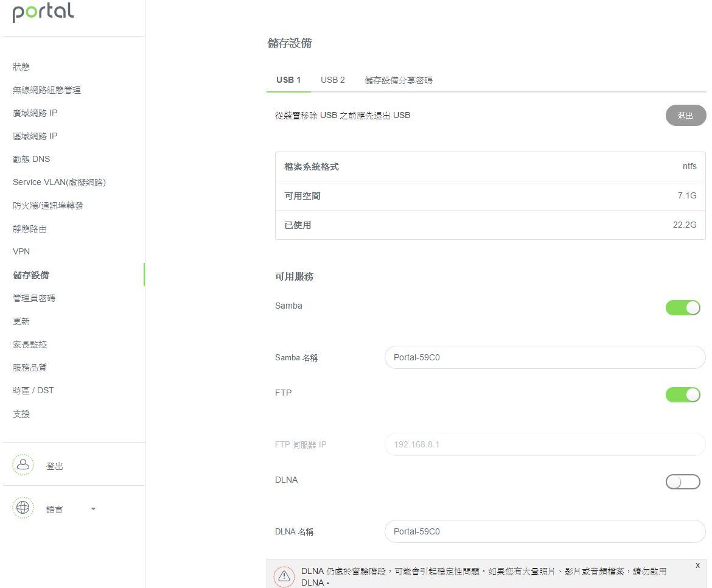Click the Samba 名稱 input field
The height and width of the screenshot is (588, 712).
click(545, 357)
